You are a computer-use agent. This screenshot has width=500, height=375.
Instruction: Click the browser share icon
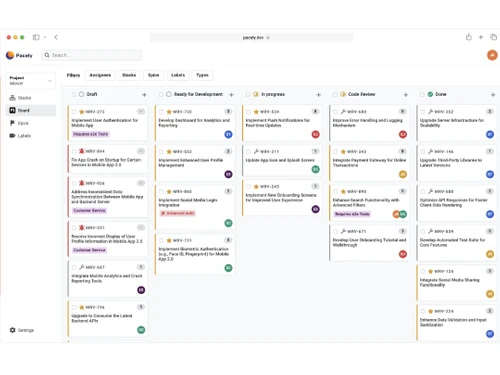click(x=469, y=37)
